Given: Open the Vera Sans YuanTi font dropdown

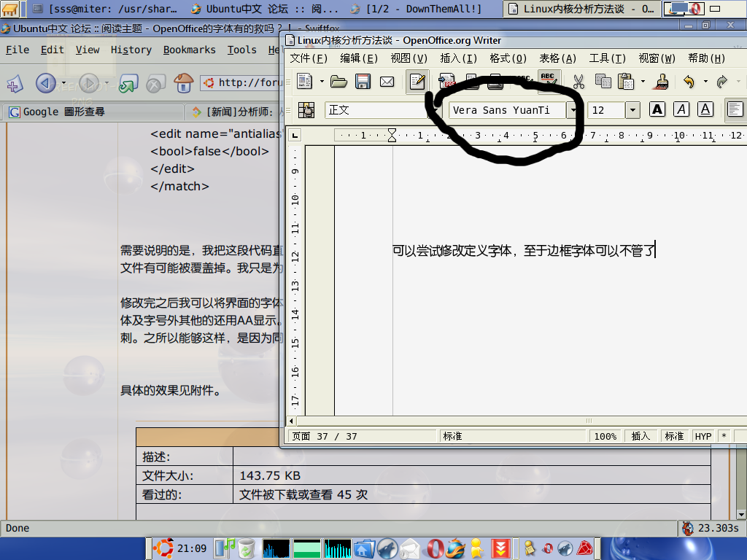Looking at the screenshot, I should coord(573,111).
